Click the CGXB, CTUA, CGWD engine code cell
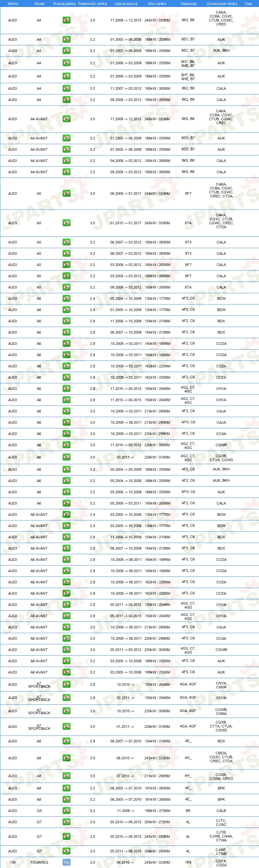This screenshot has width=259, height=868. click(221, 458)
